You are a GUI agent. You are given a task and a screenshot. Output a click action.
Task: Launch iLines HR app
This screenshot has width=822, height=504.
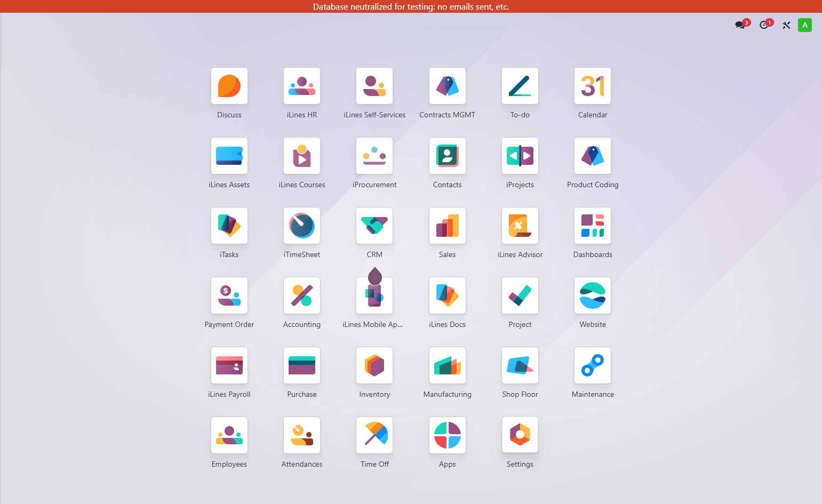302,86
